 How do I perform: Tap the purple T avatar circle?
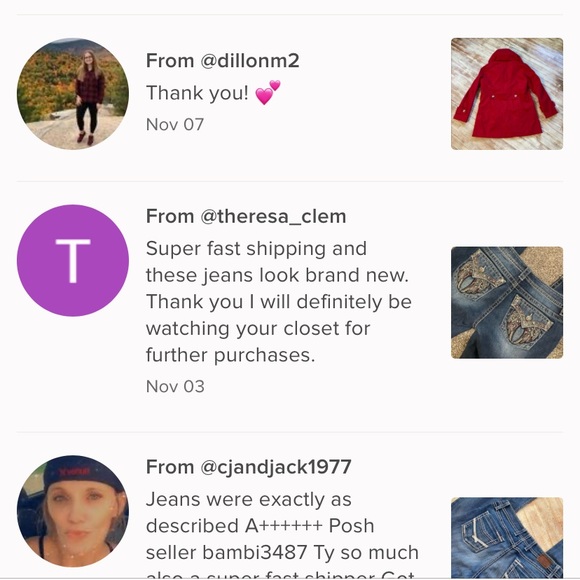[73, 260]
